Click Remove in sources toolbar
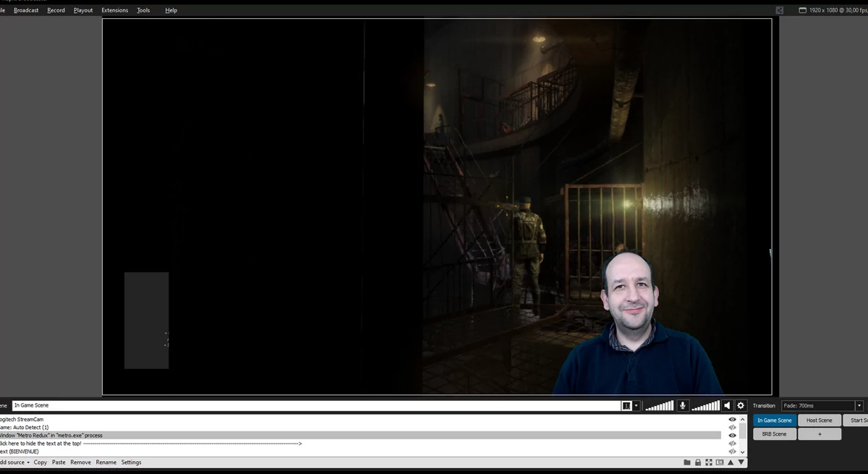The height and width of the screenshot is (474, 868). pos(80,462)
